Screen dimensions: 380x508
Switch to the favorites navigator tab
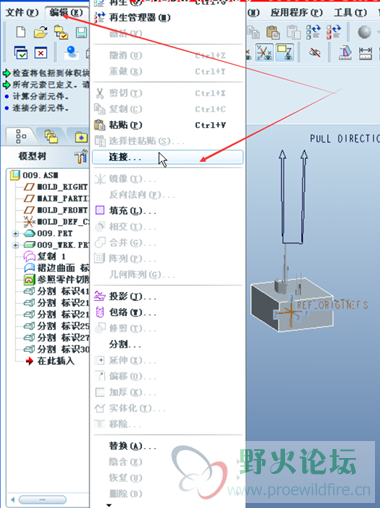(80, 136)
